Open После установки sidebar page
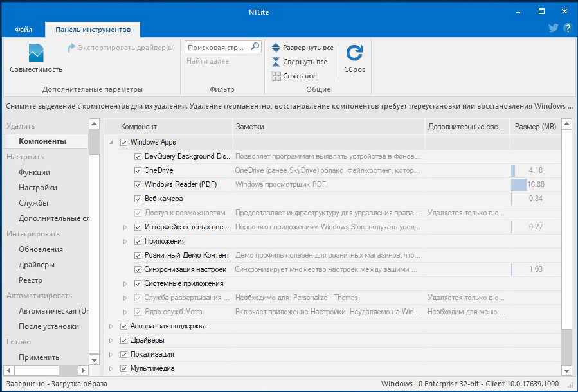This screenshot has height=392, width=578. coord(49,326)
